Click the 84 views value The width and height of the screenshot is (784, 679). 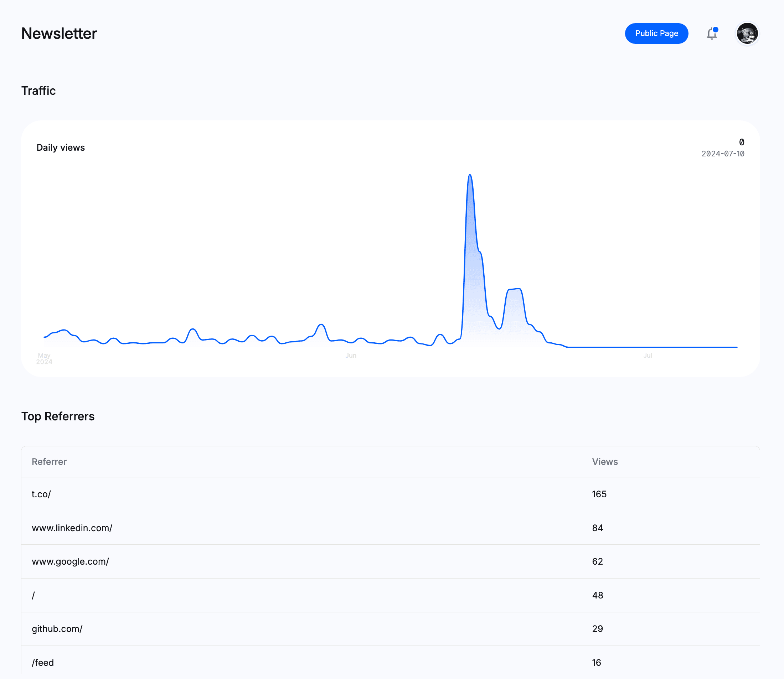[x=598, y=528]
